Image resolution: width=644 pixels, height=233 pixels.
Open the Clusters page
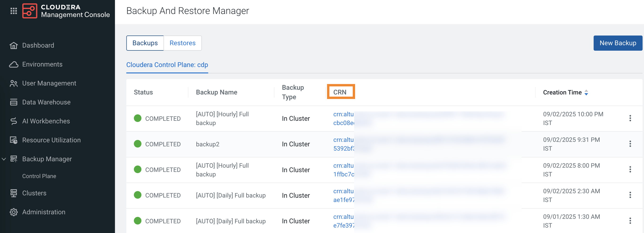[34, 193]
